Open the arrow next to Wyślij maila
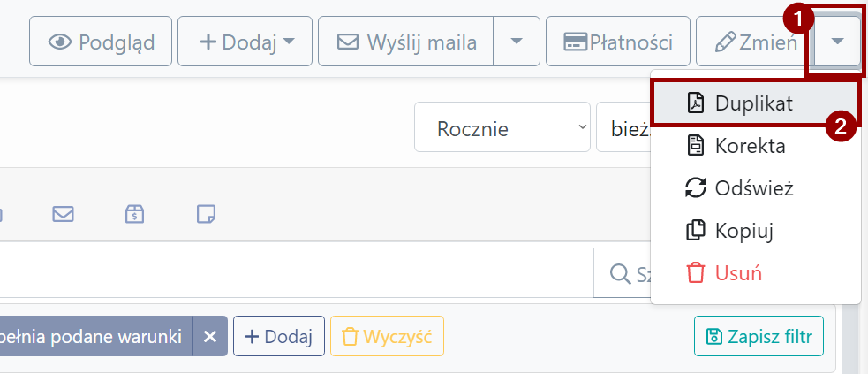 (x=517, y=42)
